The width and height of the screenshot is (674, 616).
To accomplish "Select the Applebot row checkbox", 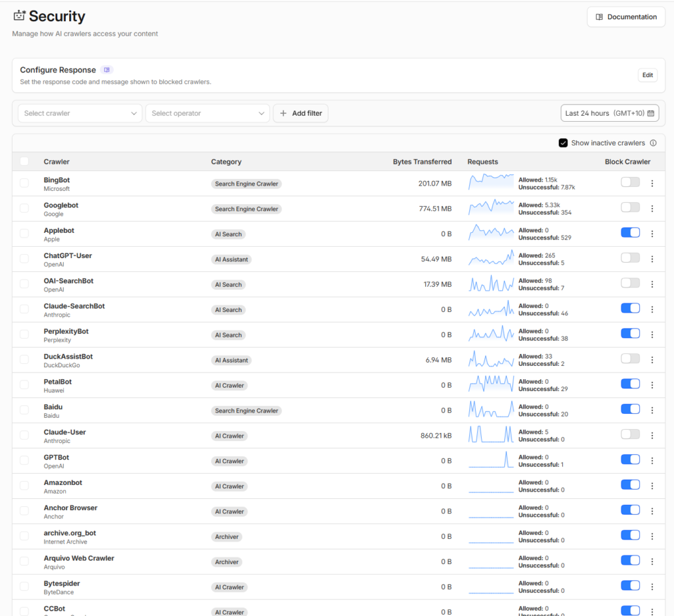I will [x=24, y=234].
